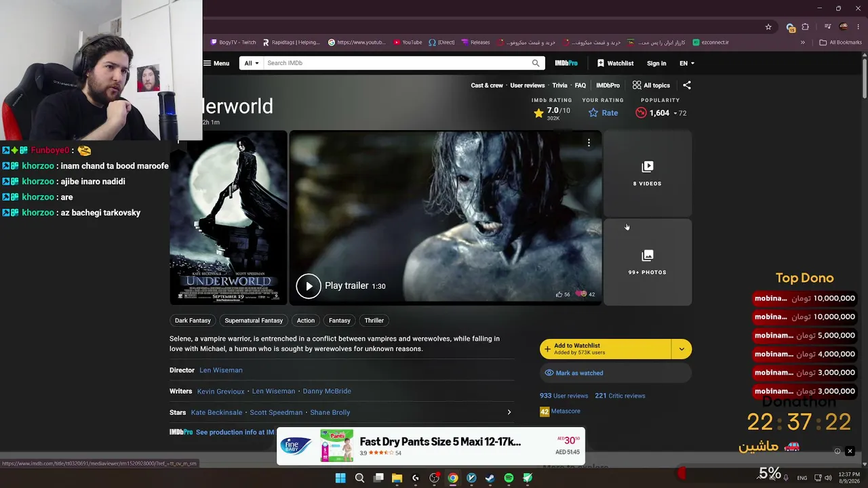Open All topics grid

651,85
